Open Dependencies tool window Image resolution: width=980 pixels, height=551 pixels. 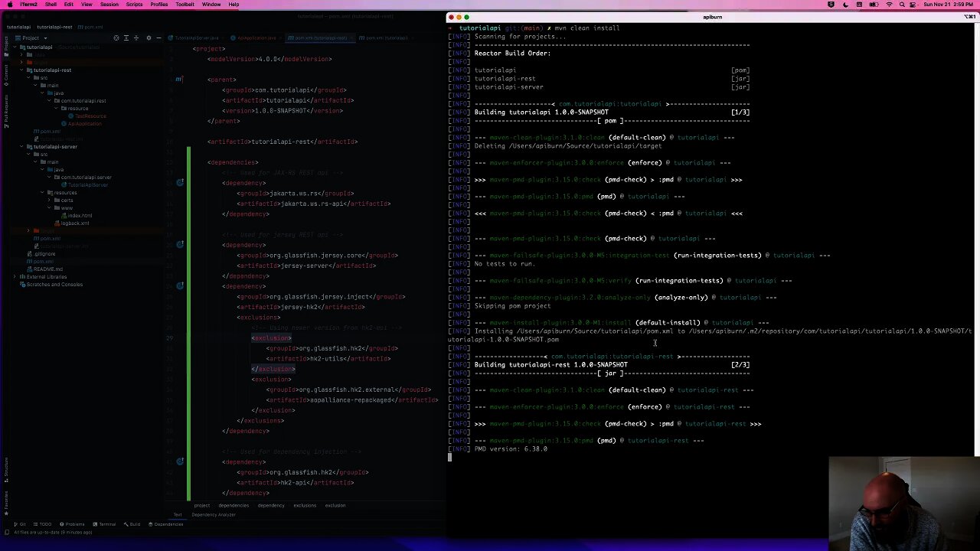165,524
